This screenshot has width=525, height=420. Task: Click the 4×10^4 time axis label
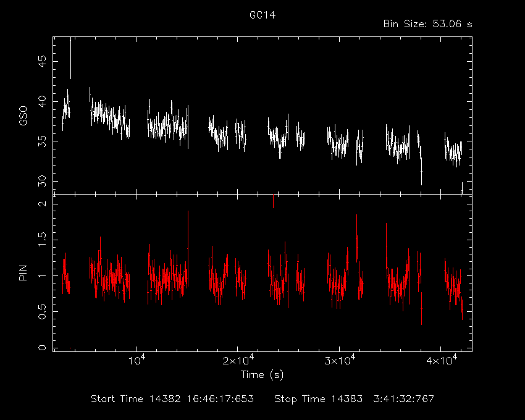441,360
